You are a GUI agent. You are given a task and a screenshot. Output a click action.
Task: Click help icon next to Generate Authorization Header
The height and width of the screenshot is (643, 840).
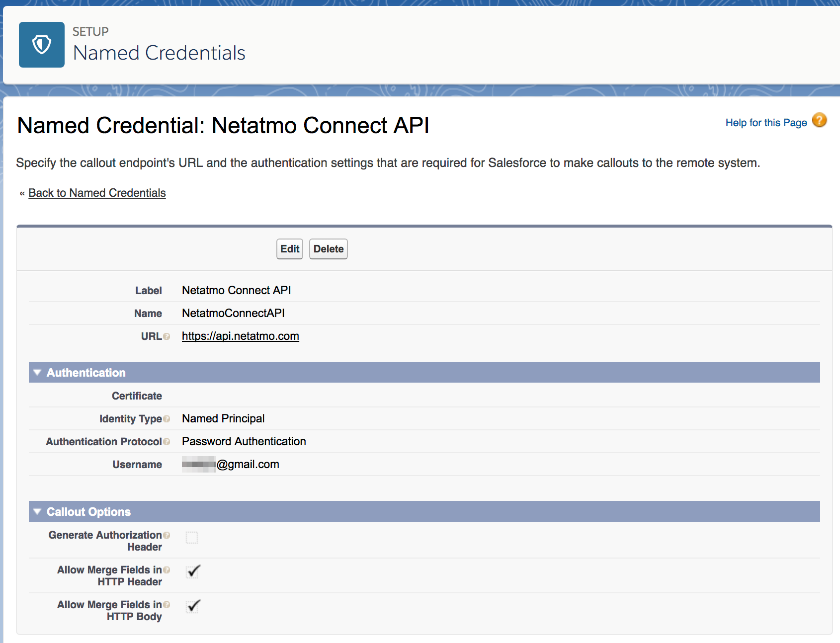pos(167,535)
